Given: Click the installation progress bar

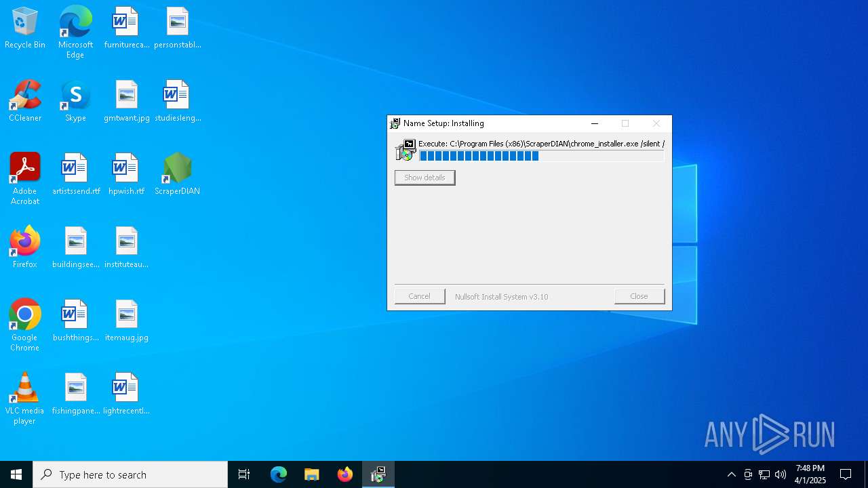Looking at the screenshot, I should [541, 156].
